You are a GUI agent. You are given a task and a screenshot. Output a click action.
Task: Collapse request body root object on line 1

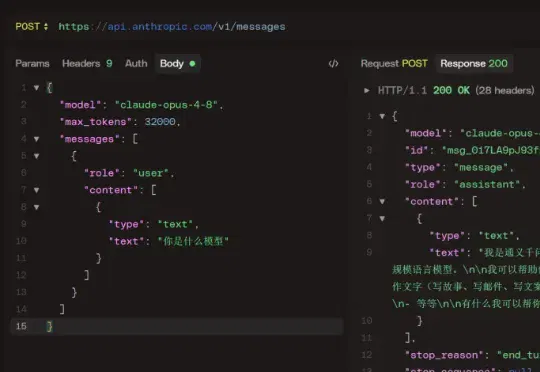pyautogui.click(x=36, y=88)
